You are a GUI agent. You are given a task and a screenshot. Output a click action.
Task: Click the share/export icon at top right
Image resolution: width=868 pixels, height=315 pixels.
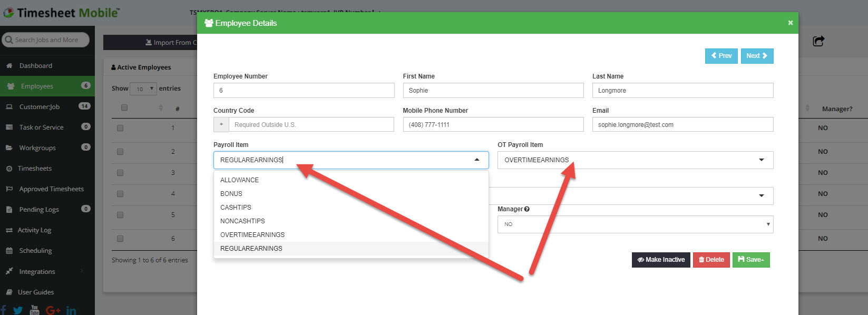point(818,41)
